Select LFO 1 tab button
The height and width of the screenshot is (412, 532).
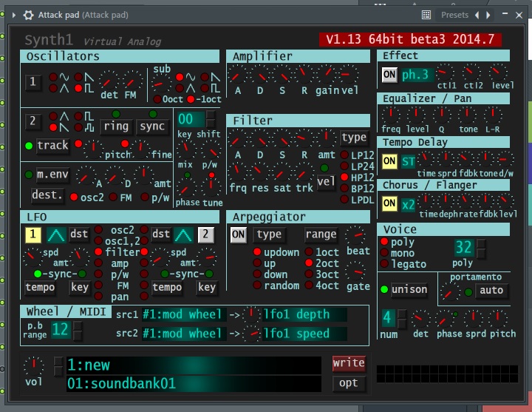click(33, 234)
